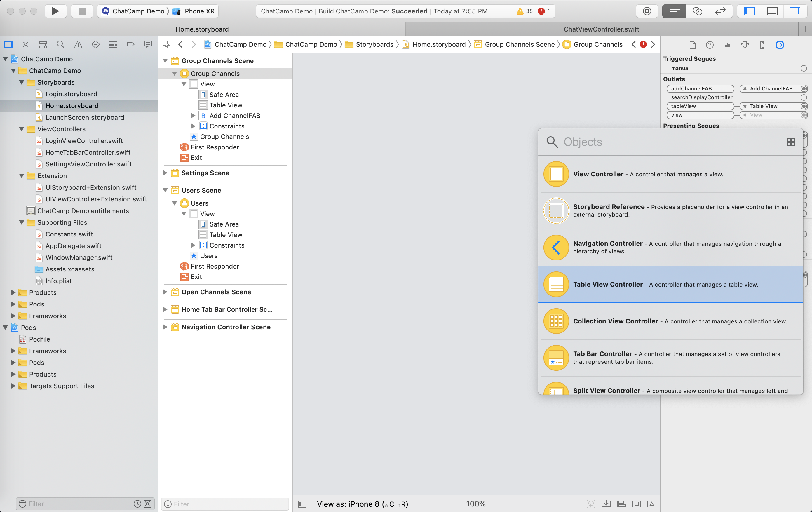812x512 pixels.
Task: Expand the Open Channels Scene
Action: 165,292
